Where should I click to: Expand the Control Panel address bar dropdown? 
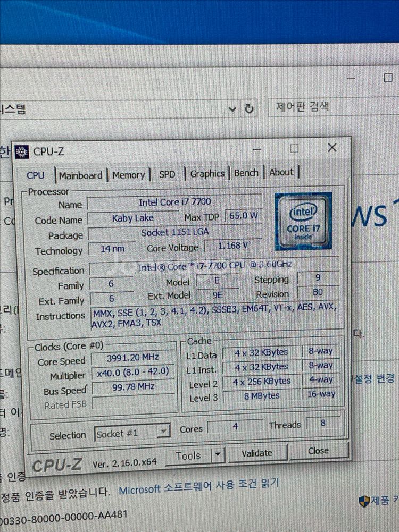click(232, 109)
